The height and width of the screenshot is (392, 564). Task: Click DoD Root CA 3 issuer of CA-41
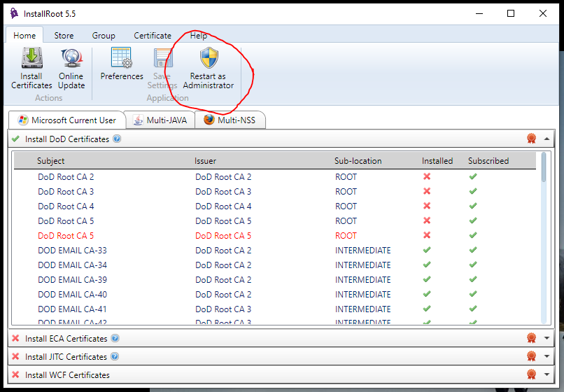click(x=223, y=309)
